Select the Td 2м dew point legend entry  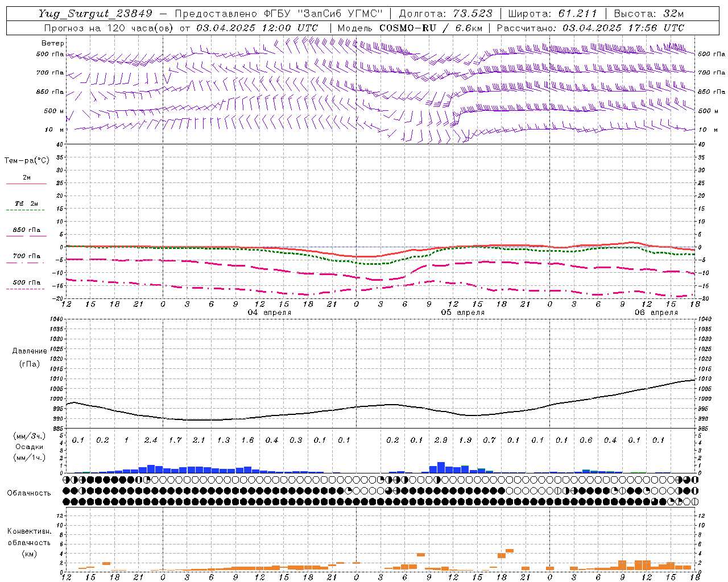(x=26, y=203)
